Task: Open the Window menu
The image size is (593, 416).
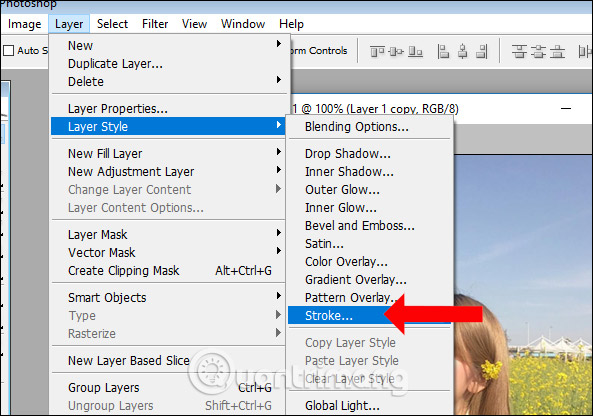Action: [x=243, y=24]
